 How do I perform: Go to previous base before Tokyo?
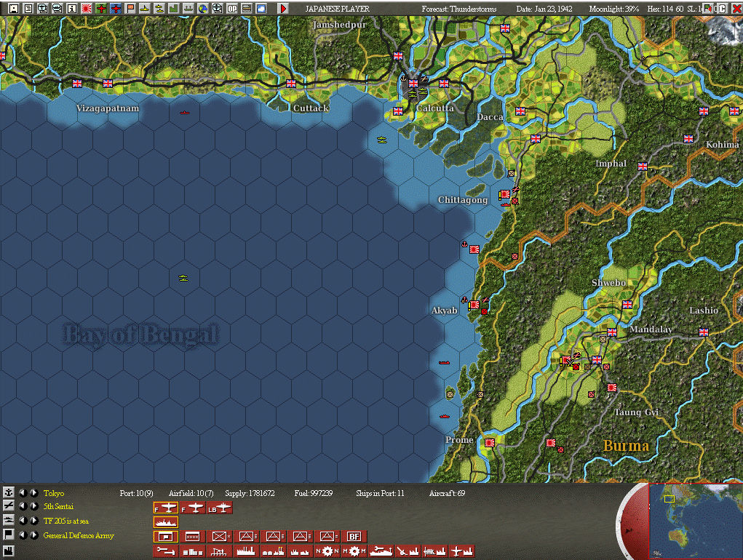23,492
